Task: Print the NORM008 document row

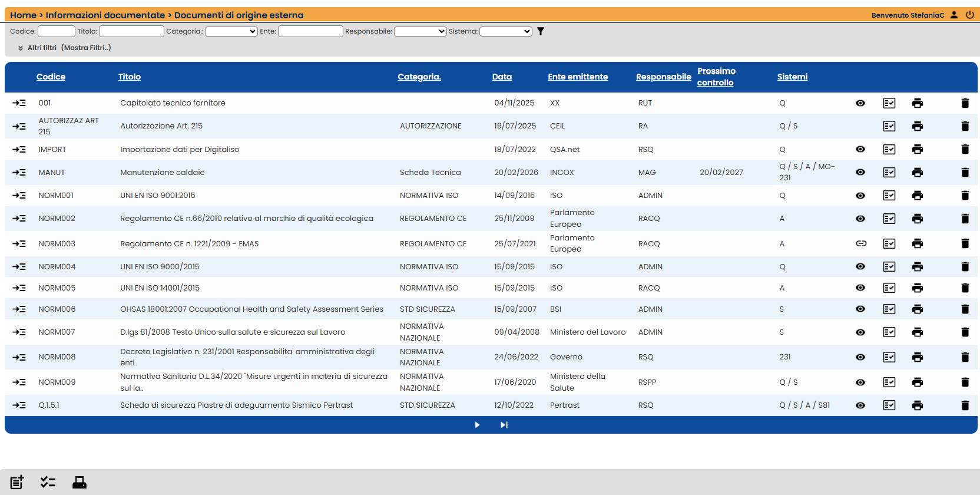Action: tap(918, 357)
